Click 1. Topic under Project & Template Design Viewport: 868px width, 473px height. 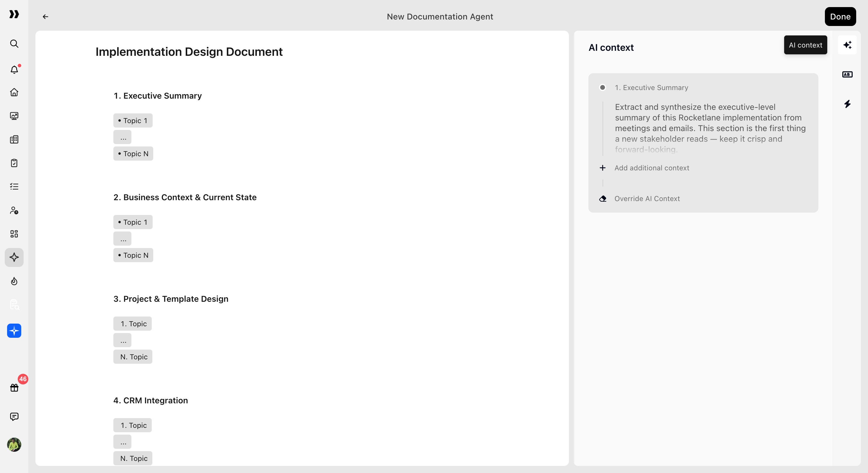133,324
